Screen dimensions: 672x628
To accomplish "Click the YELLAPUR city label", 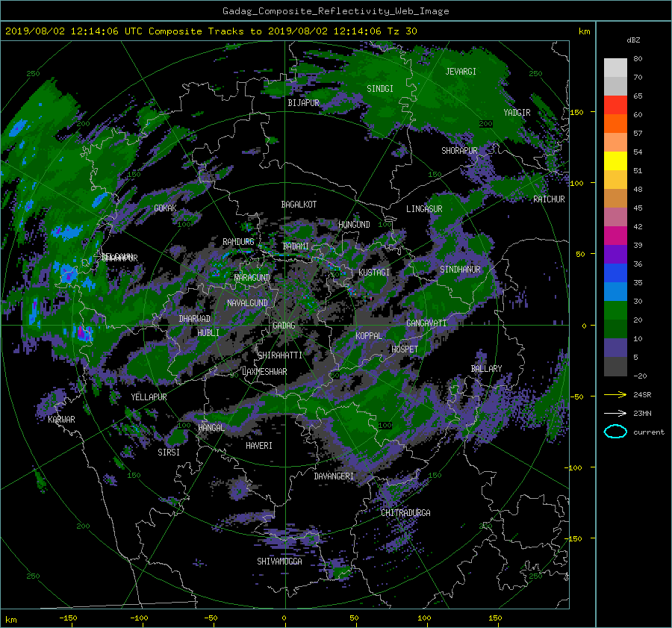I will 149,397.
